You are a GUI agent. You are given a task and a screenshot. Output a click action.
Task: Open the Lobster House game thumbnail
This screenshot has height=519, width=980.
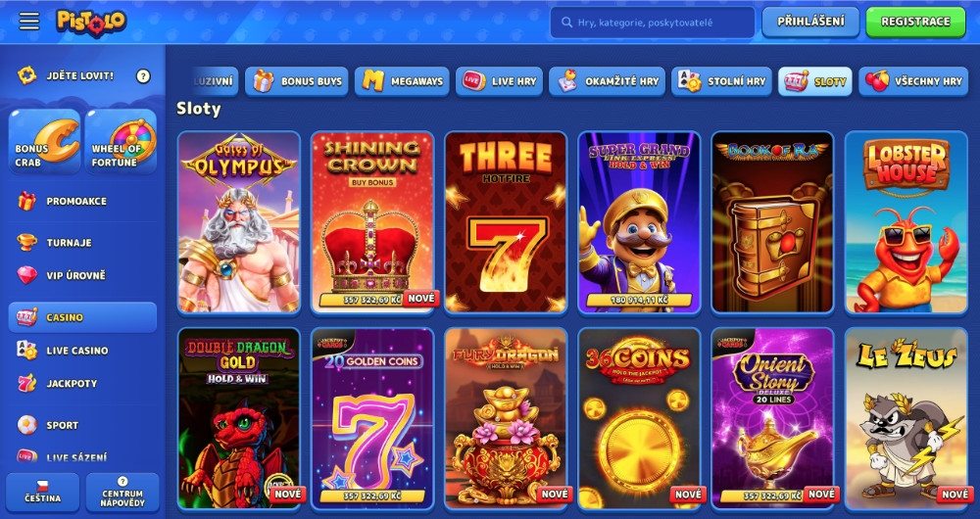pos(906,222)
